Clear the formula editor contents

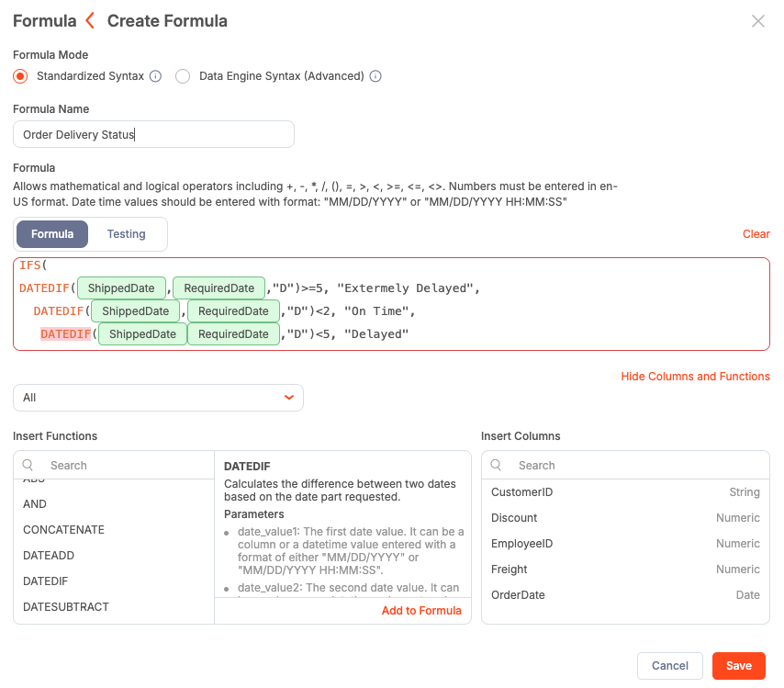(756, 234)
